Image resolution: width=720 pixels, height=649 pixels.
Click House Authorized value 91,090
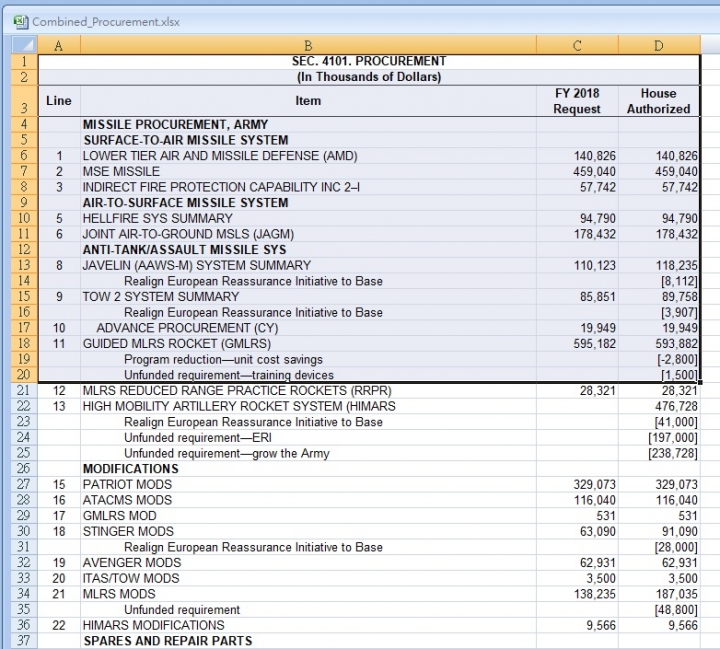(659, 531)
